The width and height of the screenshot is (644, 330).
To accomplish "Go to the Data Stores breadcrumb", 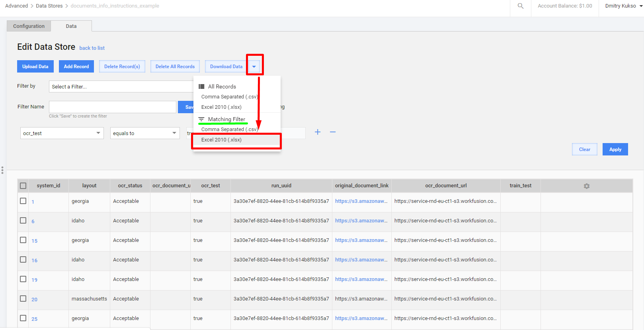I will point(49,6).
